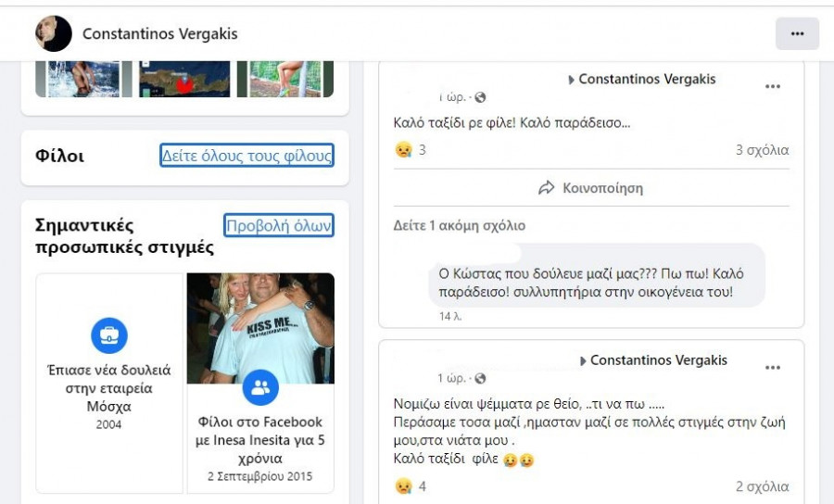Open the profile header three-dots menu
The width and height of the screenshot is (834, 504).
click(797, 33)
